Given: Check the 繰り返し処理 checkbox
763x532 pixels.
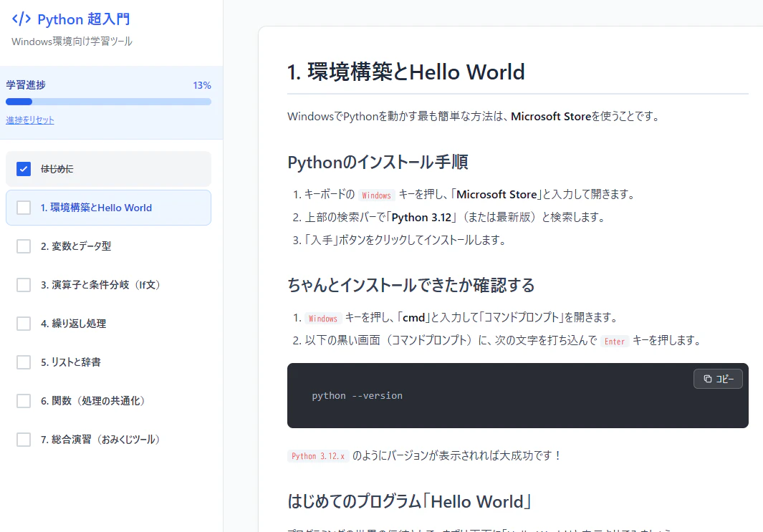Looking at the screenshot, I should pyautogui.click(x=24, y=324).
